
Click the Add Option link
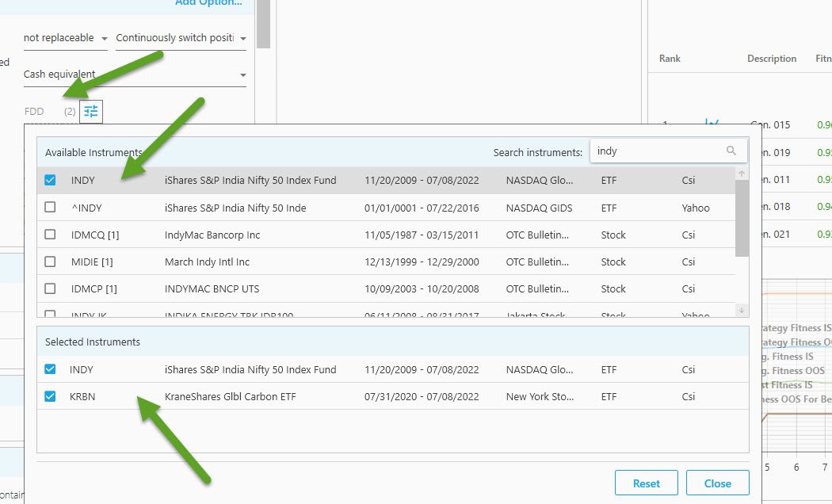click(x=208, y=3)
